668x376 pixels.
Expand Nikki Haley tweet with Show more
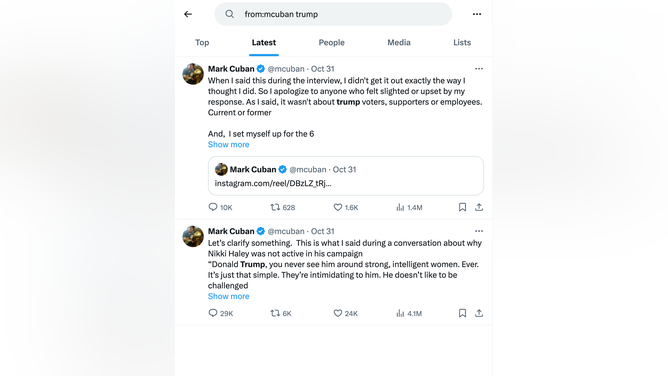228,296
